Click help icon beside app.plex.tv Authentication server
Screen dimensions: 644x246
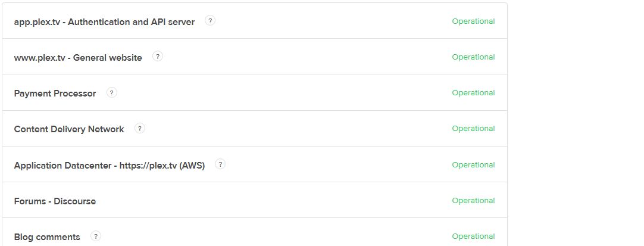(210, 20)
